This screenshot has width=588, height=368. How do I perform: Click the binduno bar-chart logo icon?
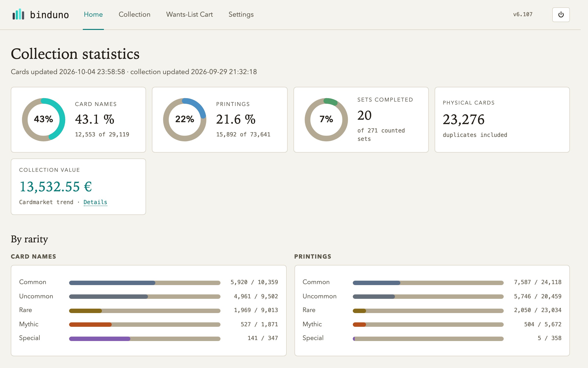pyautogui.click(x=18, y=14)
